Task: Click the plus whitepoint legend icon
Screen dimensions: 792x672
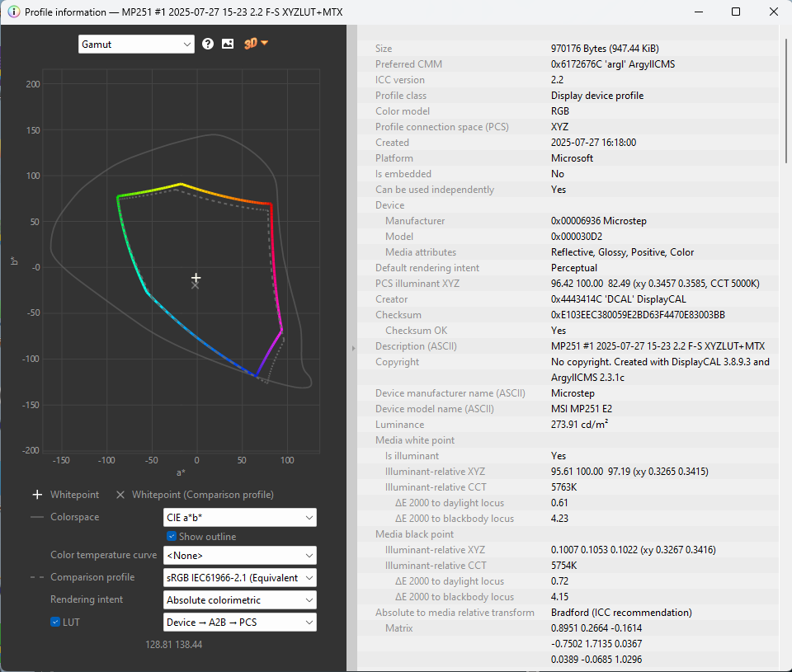Action: coord(37,495)
